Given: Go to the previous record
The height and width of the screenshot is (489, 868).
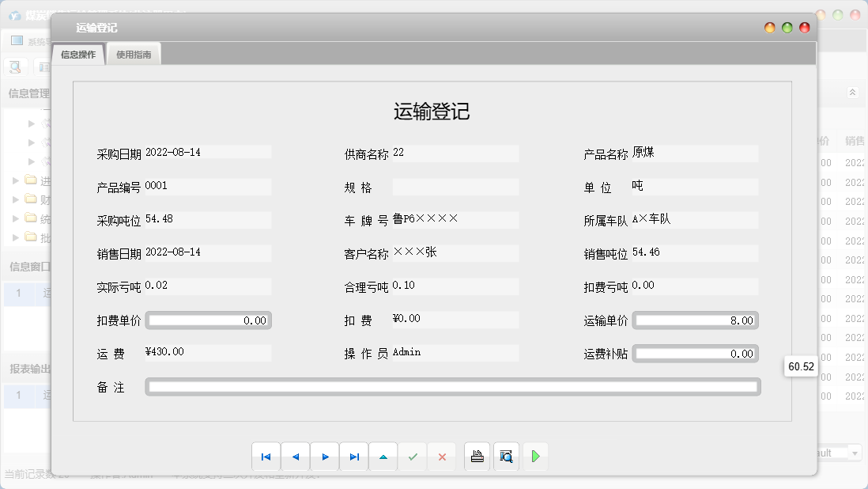Looking at the screenshot, I should [296, 457].
